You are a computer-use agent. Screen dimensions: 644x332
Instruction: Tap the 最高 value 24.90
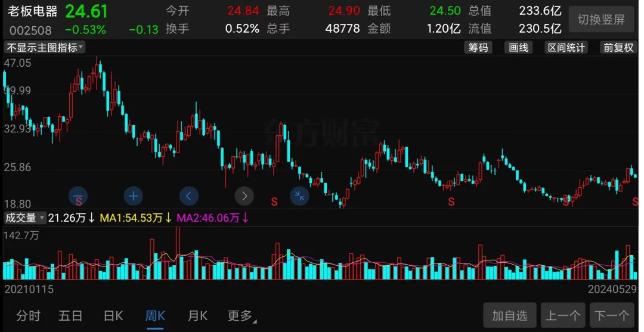[x=344, y=11]
